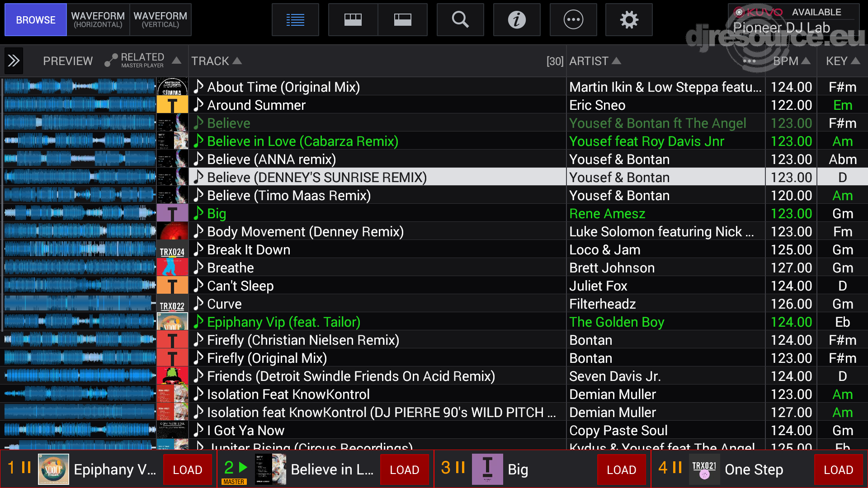Click red sphere artwork on Body Movement

(x=172, y=231)
